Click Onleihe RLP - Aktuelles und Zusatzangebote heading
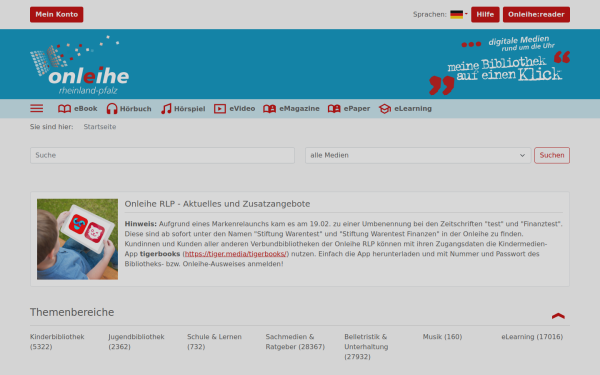This screenshot has height=375, width=600. click(217, 204)
